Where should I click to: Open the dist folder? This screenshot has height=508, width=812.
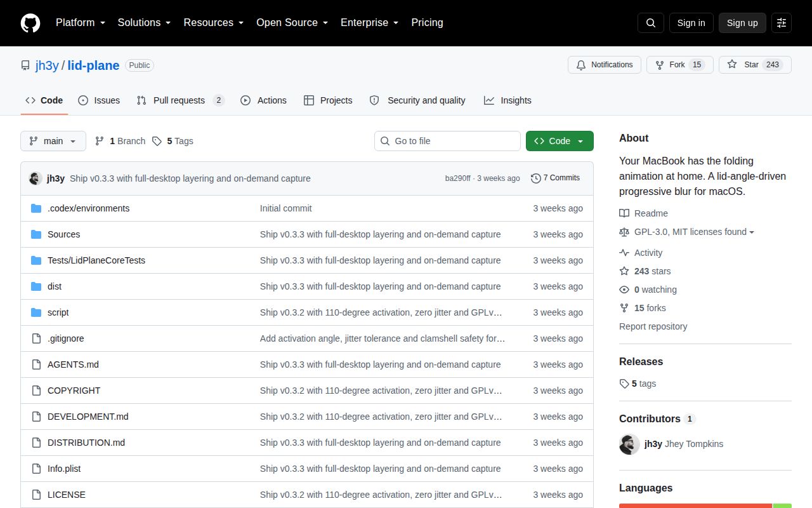55,286
